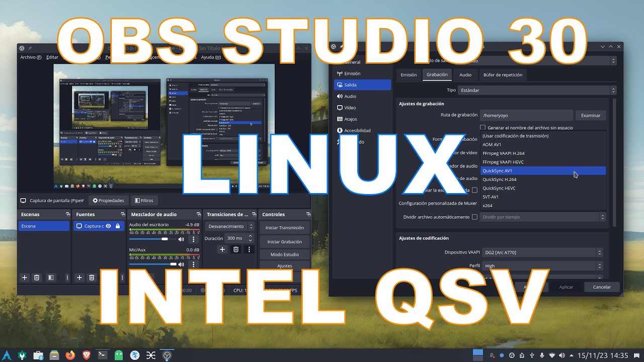Check Generar el nombre del archivo sin espacio

(483, 128)
